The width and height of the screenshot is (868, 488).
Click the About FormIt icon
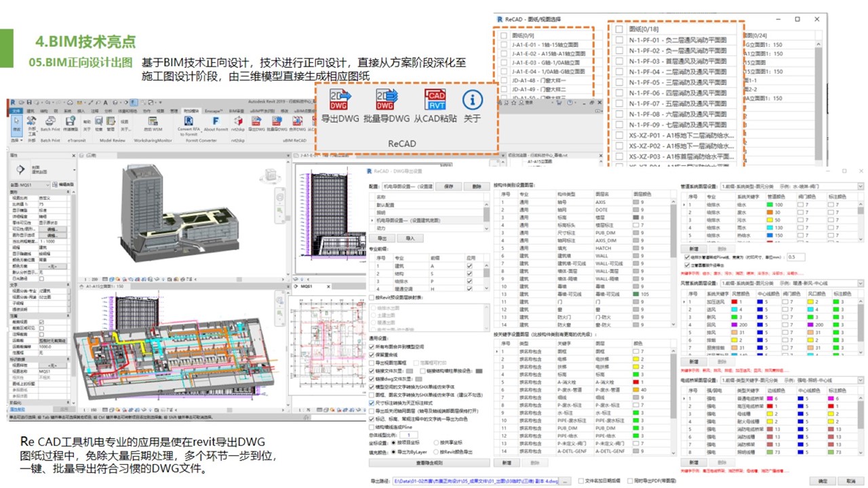[x=216, y=120]
